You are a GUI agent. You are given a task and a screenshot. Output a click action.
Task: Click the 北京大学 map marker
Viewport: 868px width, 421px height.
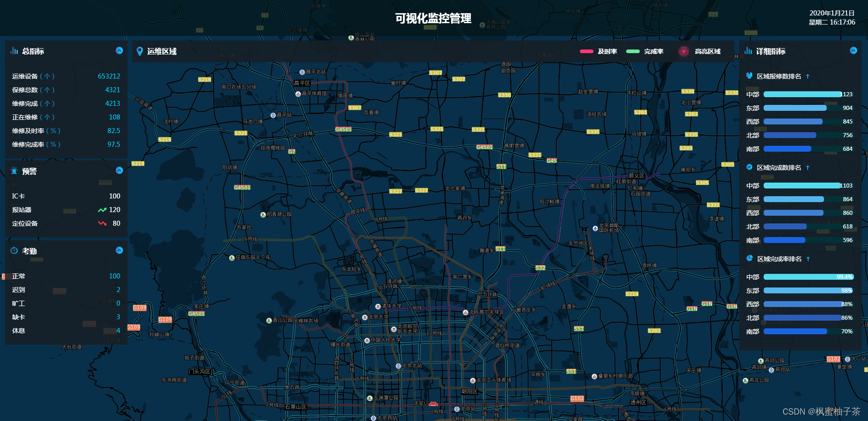point(365,317)
